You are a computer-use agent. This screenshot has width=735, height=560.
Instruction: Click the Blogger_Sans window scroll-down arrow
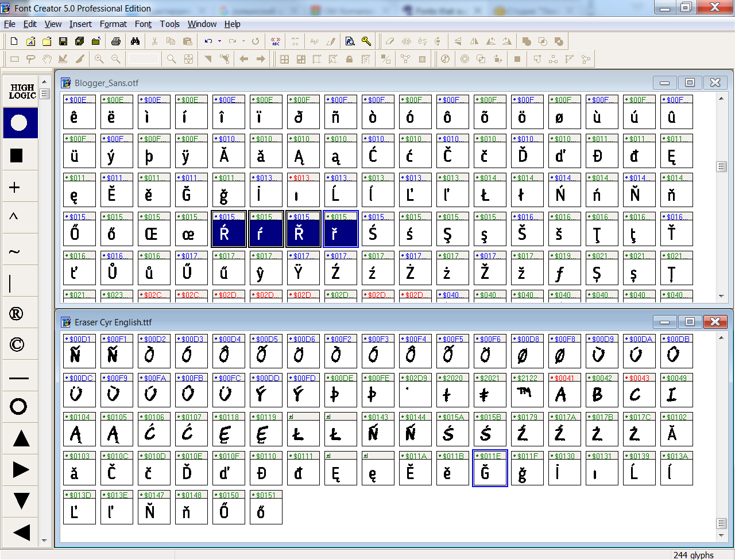tap(722, 297)
